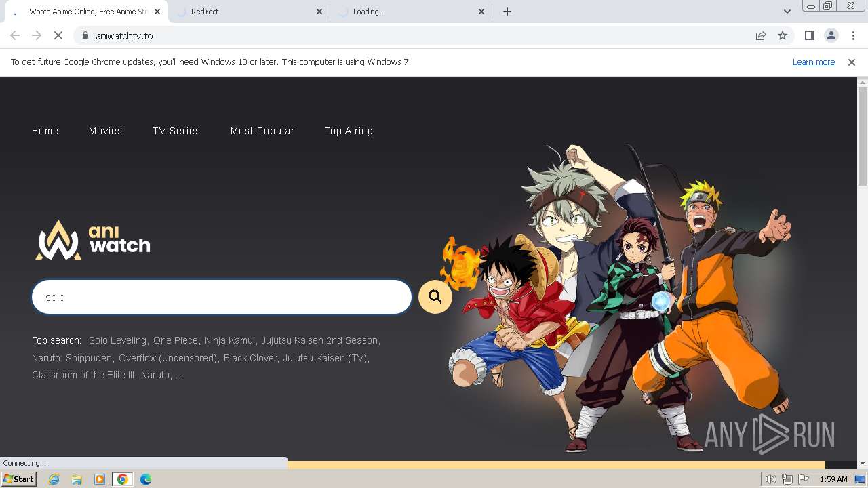Go back to previous page
868x488 pixels.
[15, 36]
